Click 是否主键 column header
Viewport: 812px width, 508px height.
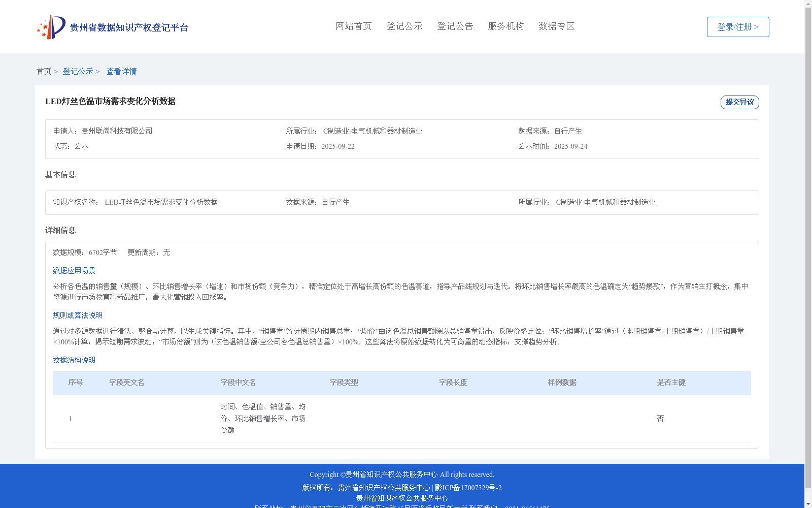click(x=671, y=383)
